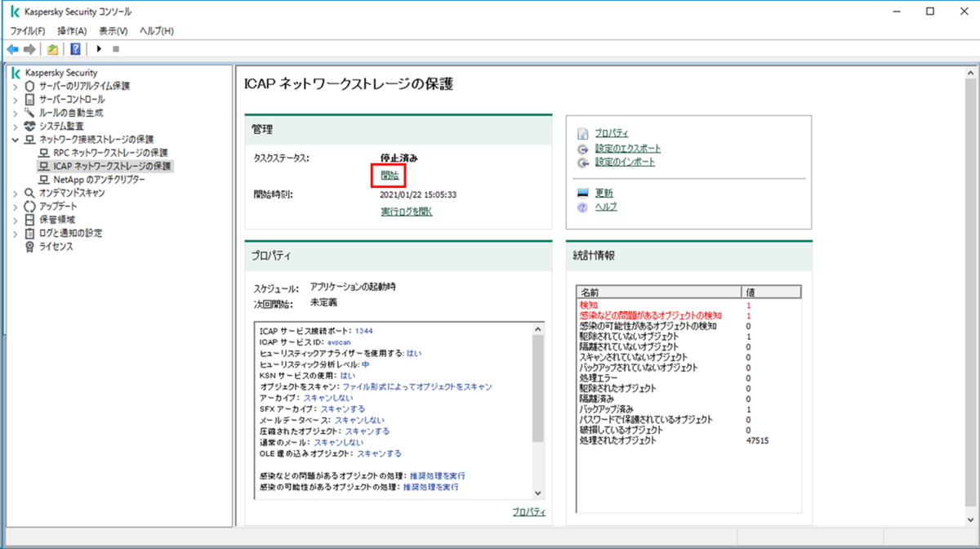Click ファイル形式によってオブジェクトをスキャン link

click(x=417, y=386)
